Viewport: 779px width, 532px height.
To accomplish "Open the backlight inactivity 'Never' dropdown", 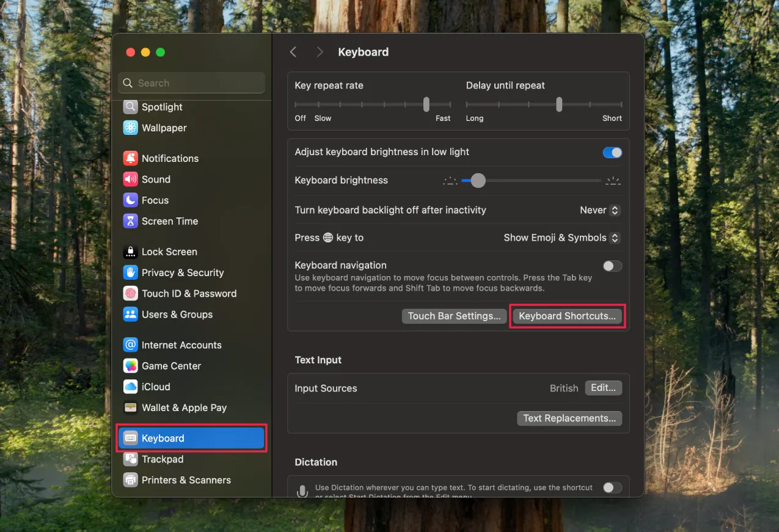I will click(600, 210).
